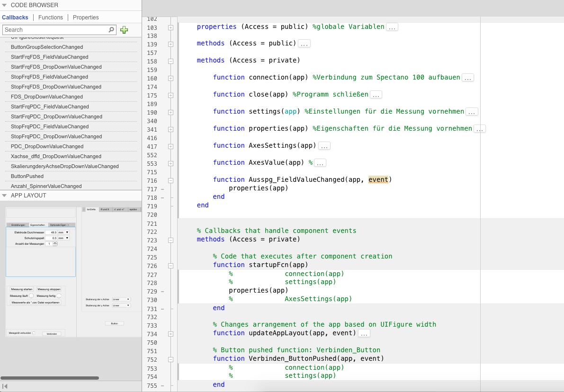Click the collapse sidebar arrow icon at bottom-left
This screenshot has width=564, height=392.
coord(5,387)
